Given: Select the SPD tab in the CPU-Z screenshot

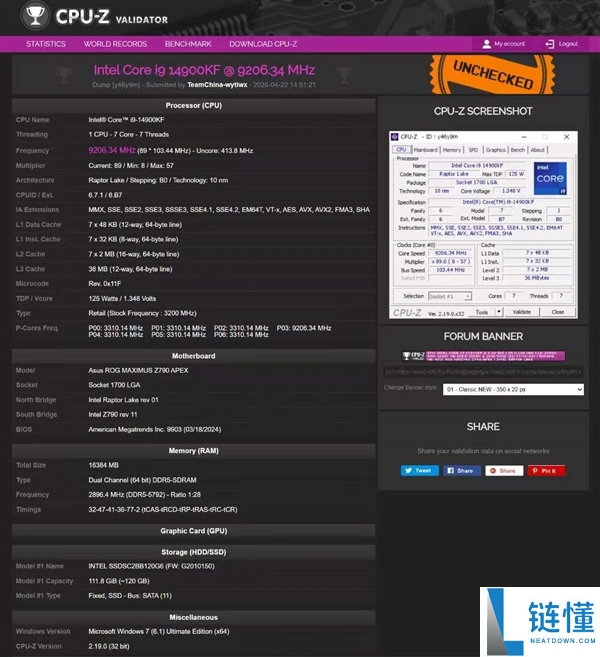Looking at the screenshot, I should click(473, 150).
